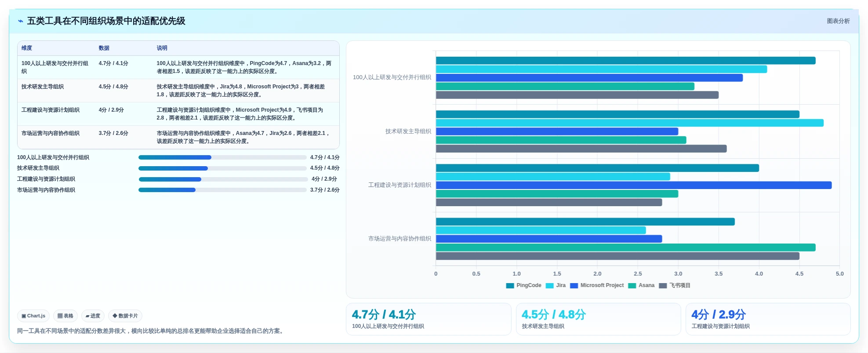The width and height of the screenshot is (868, 353).
Task: Click the table description mentioning Asana为4.7
Action: [243, 137]
